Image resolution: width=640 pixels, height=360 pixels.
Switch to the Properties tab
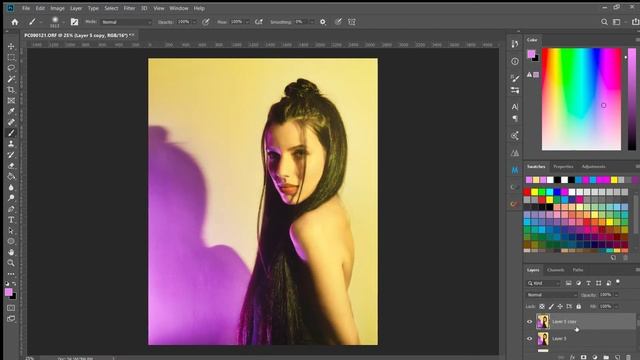[x=563, y=167]
